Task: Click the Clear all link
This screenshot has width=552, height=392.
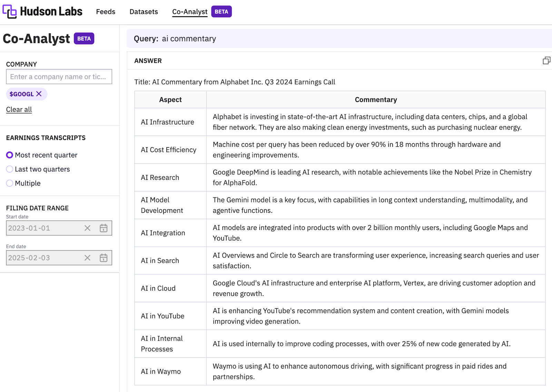Action: click(x=19, y=110)
